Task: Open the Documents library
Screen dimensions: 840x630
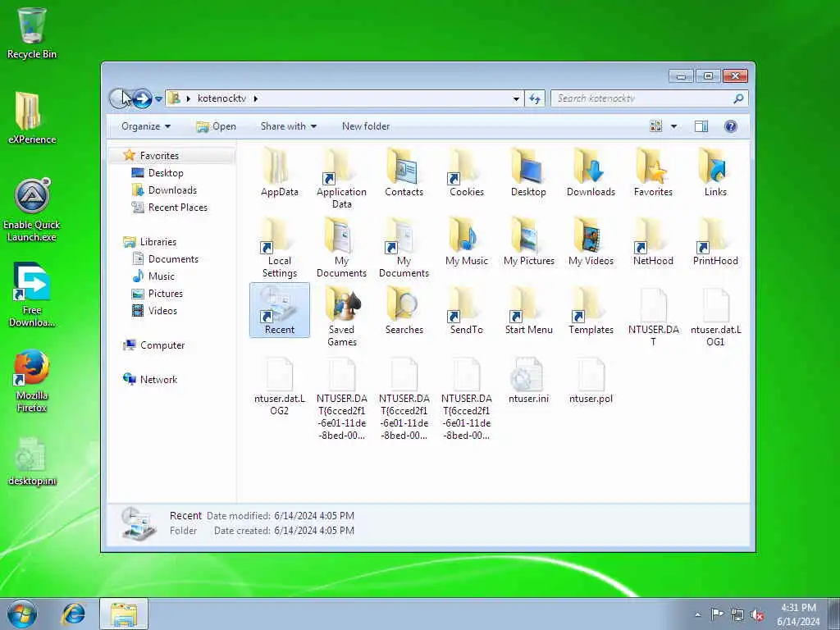Action: click(173, 259)
